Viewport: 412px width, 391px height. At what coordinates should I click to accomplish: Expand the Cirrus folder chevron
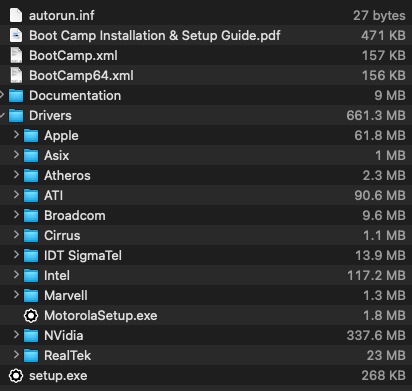click(x=16, y=235)
